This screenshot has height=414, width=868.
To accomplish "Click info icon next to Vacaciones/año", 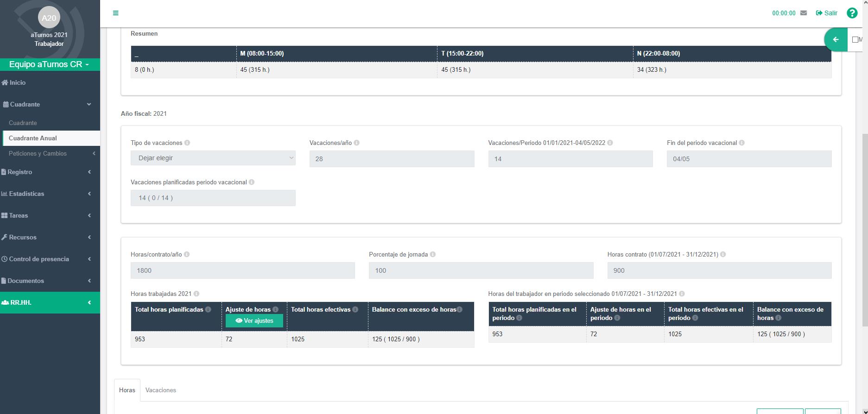I will pos(357,143).
